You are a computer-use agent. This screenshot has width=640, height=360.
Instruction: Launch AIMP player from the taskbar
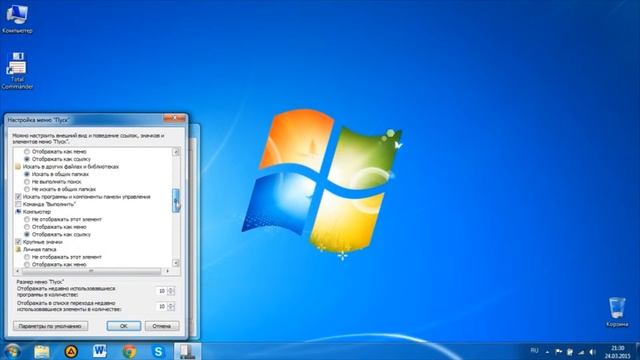[71, 351]
